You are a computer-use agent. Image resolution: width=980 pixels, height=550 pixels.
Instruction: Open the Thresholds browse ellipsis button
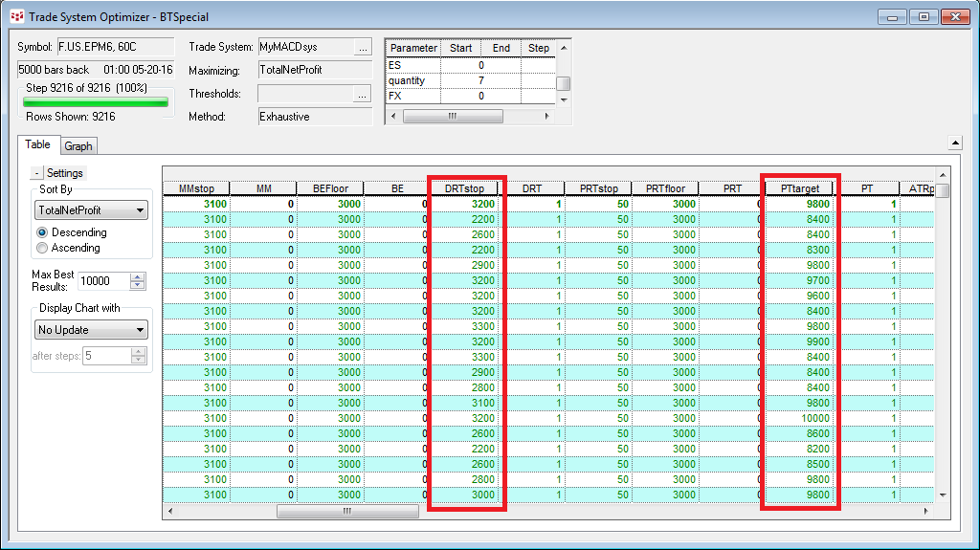[x=363, y=94]
